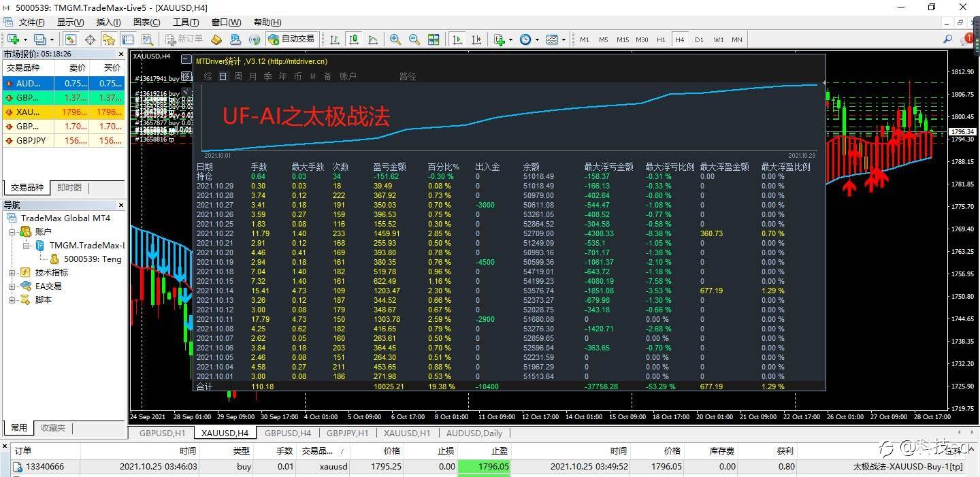Click the search magnifier icon
The width and height of the screenshot is (980, 477).
947,39
